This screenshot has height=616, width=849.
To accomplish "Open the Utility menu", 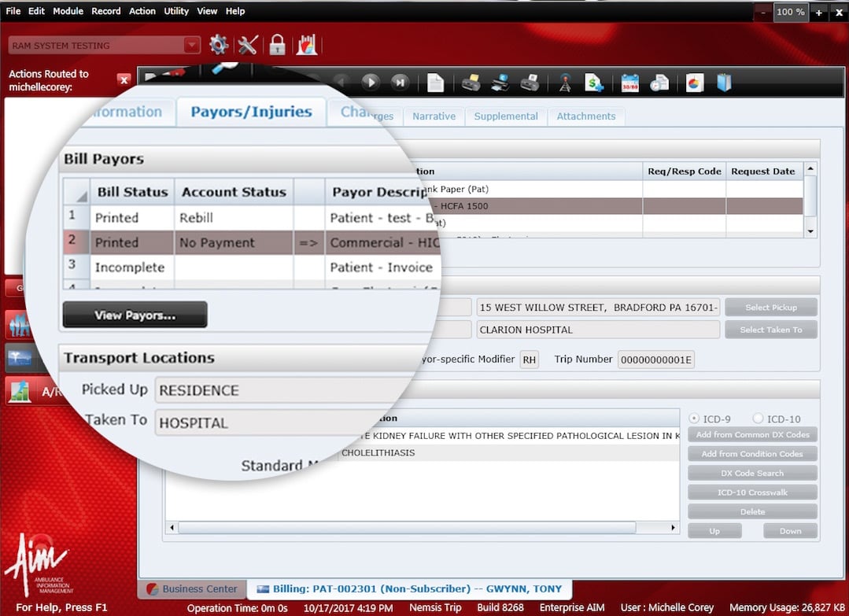I will [x=175, y=11].
